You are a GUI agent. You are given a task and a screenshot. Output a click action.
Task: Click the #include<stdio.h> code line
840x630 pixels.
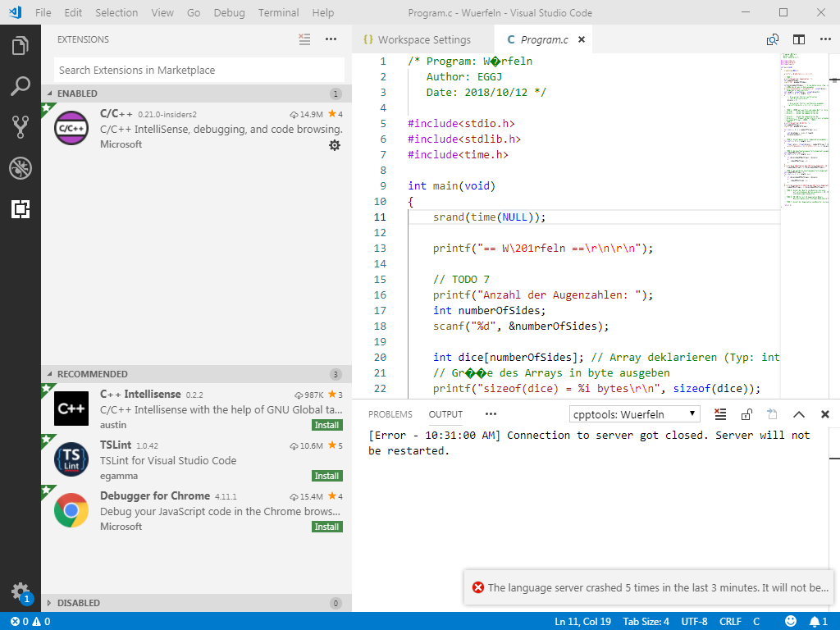(461, 124)
